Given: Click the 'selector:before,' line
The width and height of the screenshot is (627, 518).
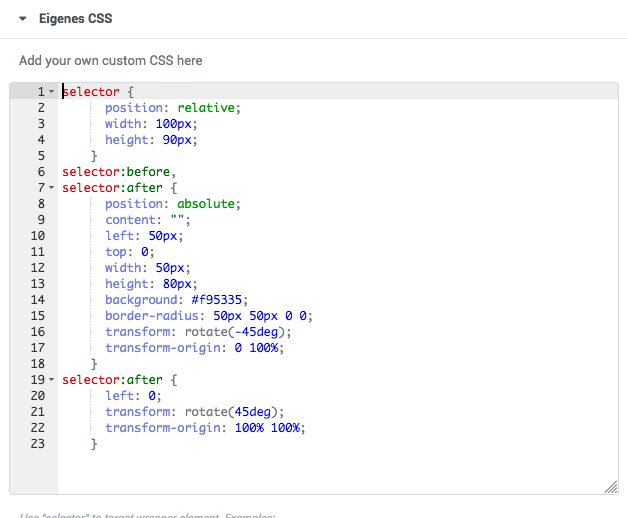Looking at the screenshot, I should [118, 172].
